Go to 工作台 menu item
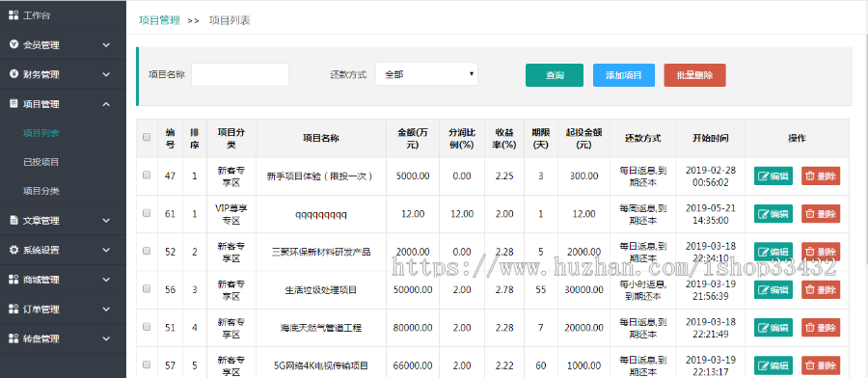 (37, 15)
